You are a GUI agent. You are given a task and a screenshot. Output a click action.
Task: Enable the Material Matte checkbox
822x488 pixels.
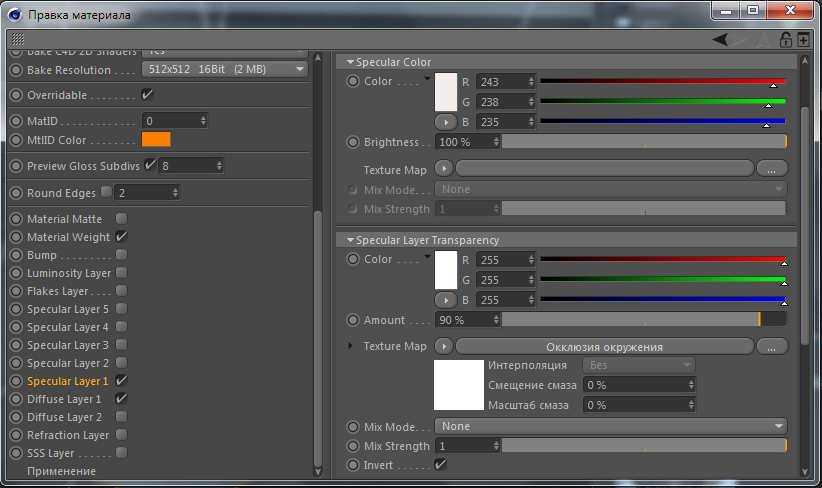pyautogui.click(x=122, y=219)
